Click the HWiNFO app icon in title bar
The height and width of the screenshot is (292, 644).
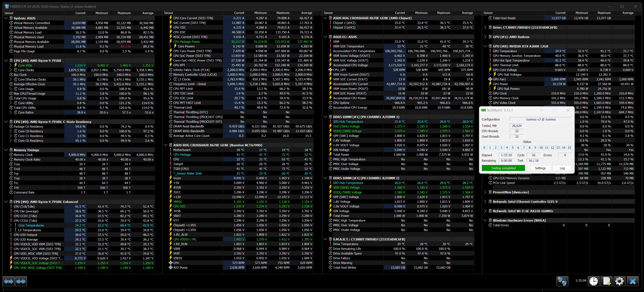7,6
